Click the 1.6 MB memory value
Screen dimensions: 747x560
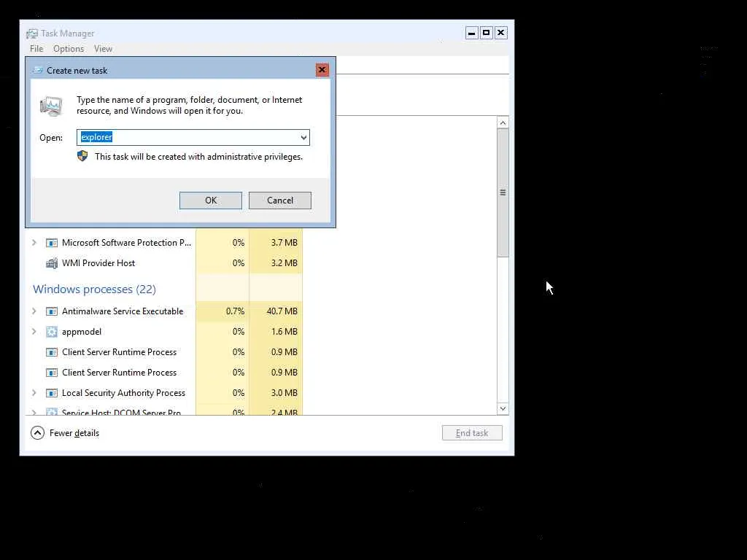coord(284,332)
